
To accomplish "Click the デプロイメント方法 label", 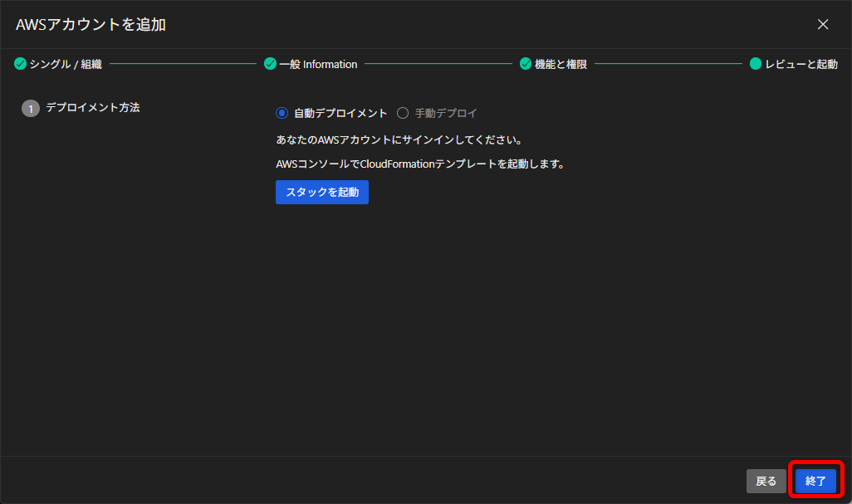I will [x=93, y=108].
